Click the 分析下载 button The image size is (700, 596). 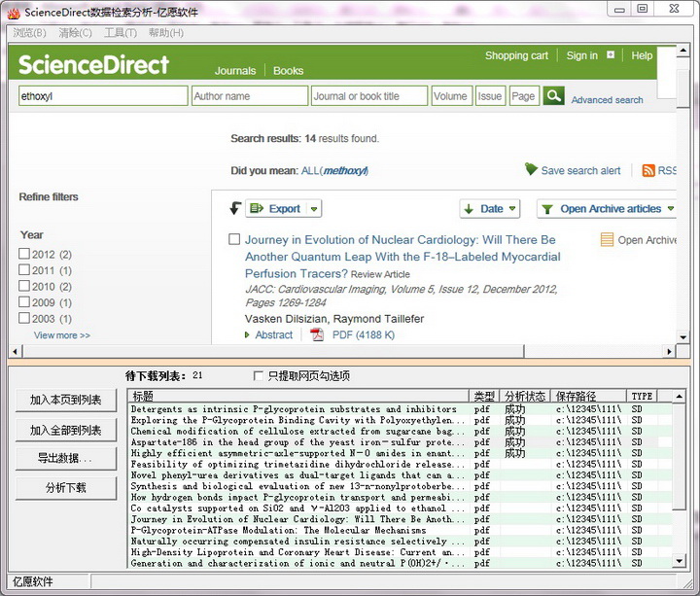tap(65, 487)
